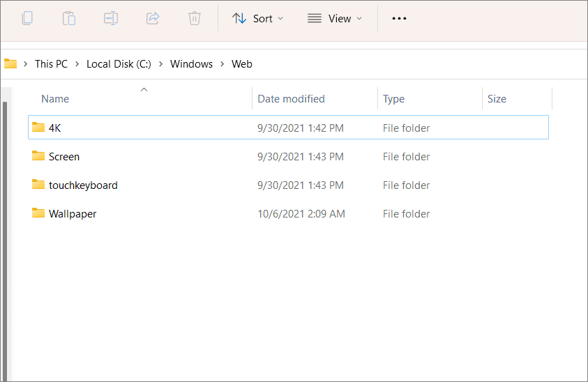The width and height of the screenshot is (588, 382).
Task: Expand chevron after Local Disk (C:)
Action: 160,64
